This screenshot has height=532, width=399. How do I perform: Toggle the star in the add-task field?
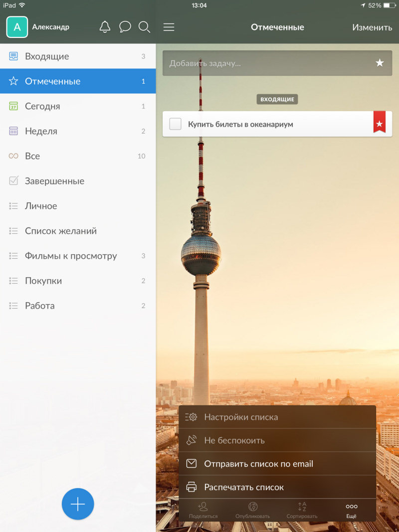[x=380, y=63]
